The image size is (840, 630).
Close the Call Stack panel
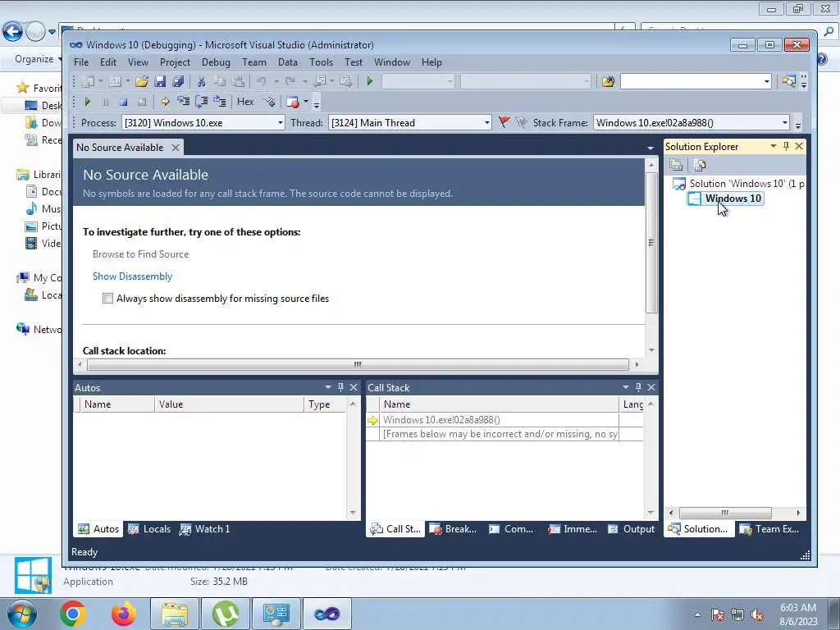(x=651, y=387)
